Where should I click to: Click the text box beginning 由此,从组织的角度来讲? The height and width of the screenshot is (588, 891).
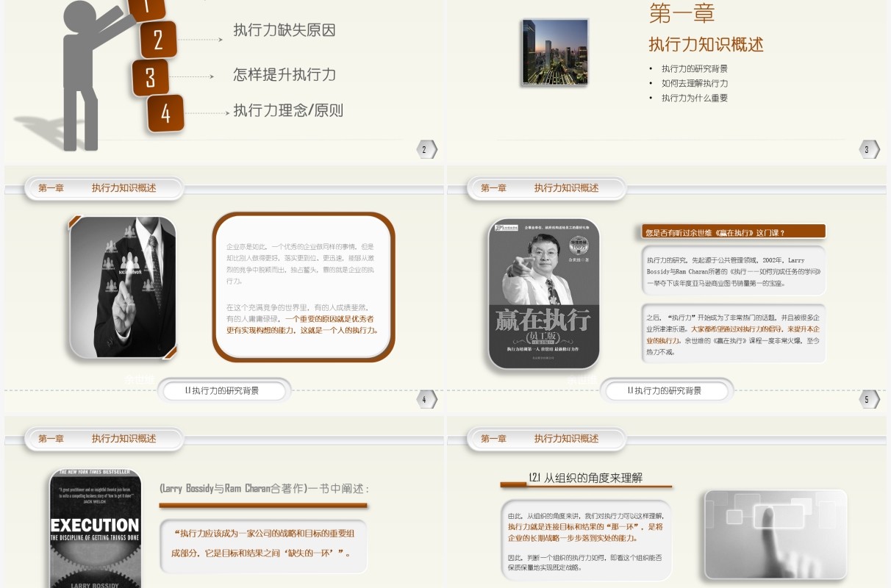pyautogui.click(x=586, y=541)
